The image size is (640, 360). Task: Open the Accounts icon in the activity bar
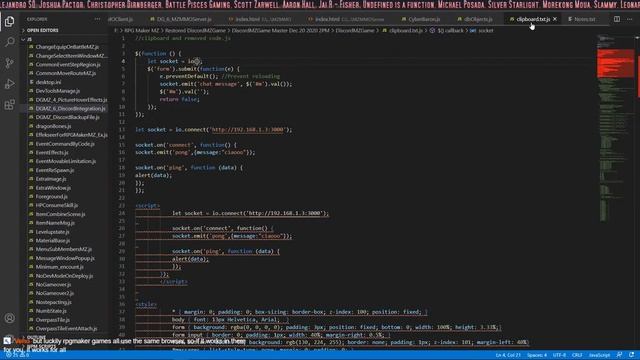[x=9, y=318]
